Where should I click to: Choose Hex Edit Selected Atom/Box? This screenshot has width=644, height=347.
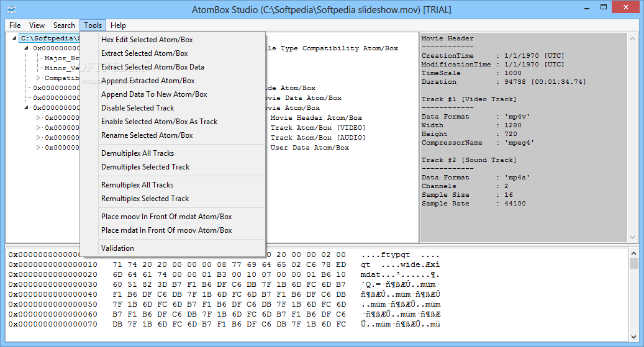point(173,40)
